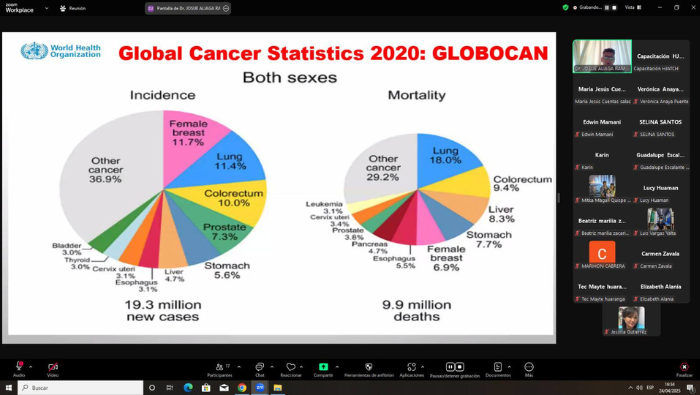Expand share options caret next to Compartir
The width and height of the screenshot is (700, 395).
click(337, 367)
